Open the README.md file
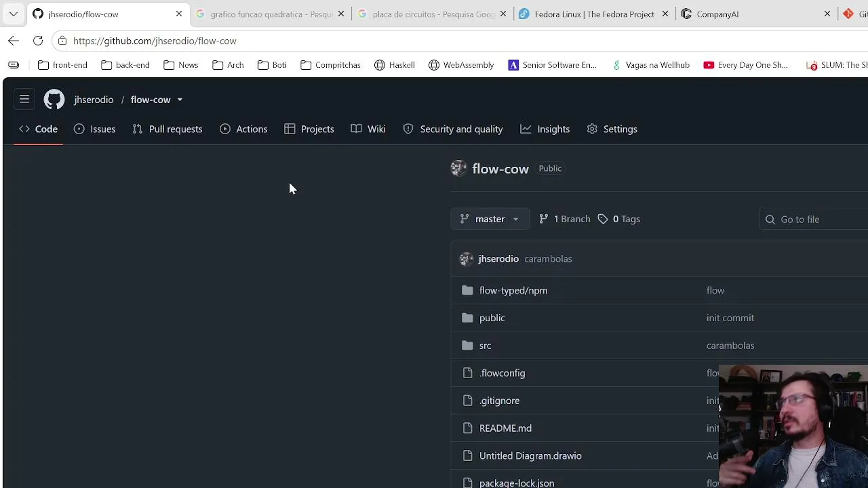This screenshot has height=488, width=868. pos(506,428)
